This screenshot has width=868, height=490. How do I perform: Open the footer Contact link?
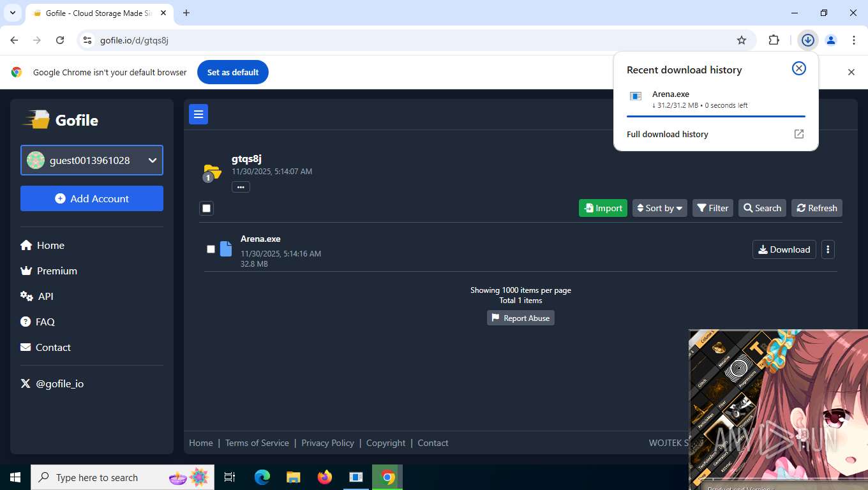(433, 443)
